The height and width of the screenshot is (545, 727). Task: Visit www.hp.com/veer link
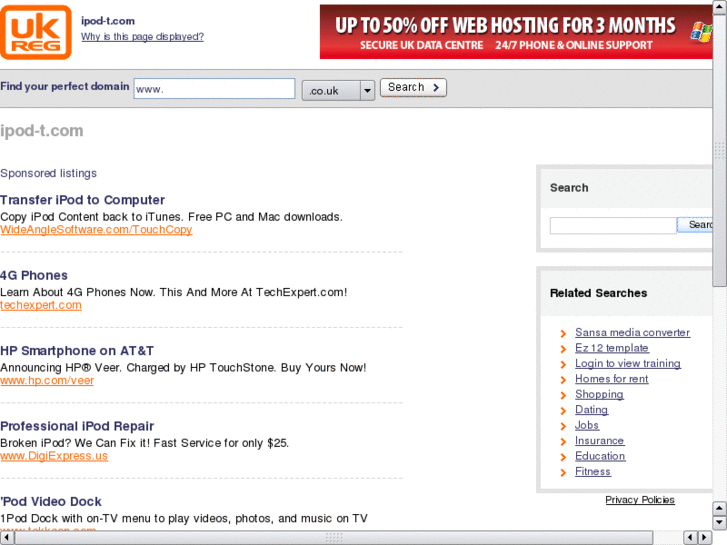pyautogui.click(x=47, y=380)
